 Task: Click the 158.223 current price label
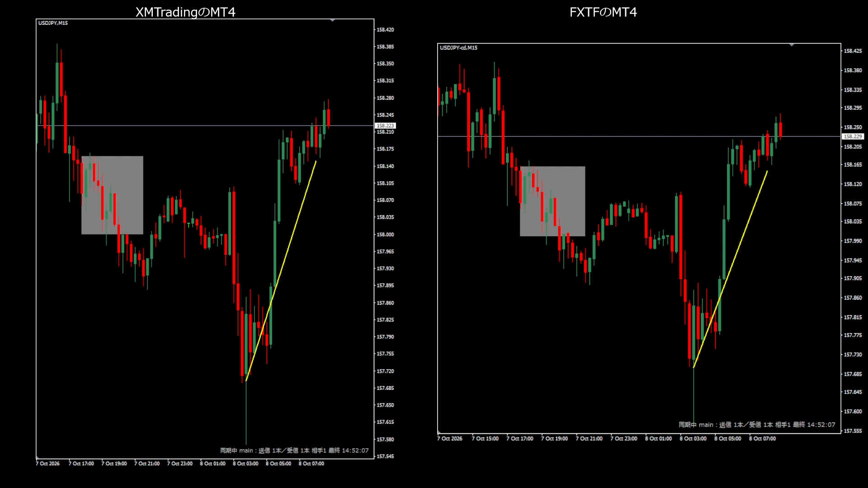385,126
